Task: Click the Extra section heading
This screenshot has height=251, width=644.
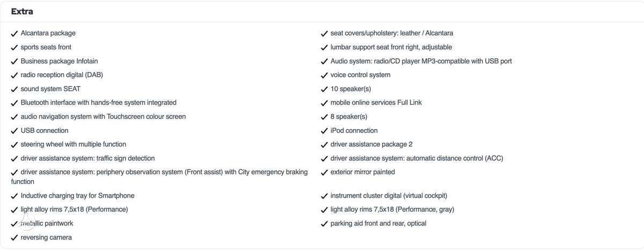Action: pos(22,11)
